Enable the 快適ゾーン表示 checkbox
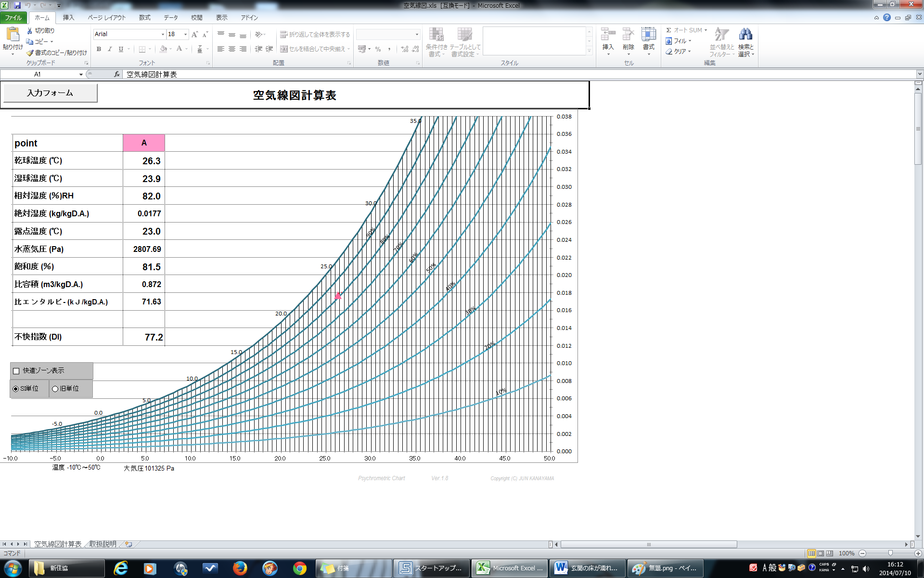 pyautogui.click(x=16, y=371)
